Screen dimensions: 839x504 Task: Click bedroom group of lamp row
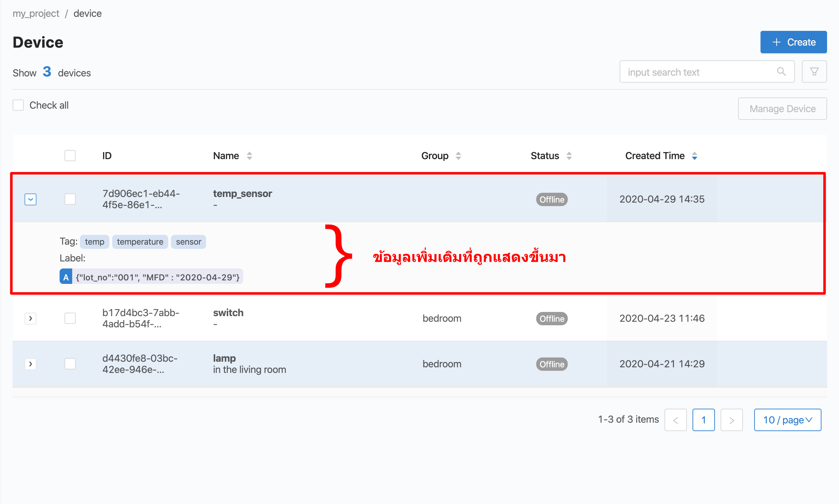tap(442, 364)
